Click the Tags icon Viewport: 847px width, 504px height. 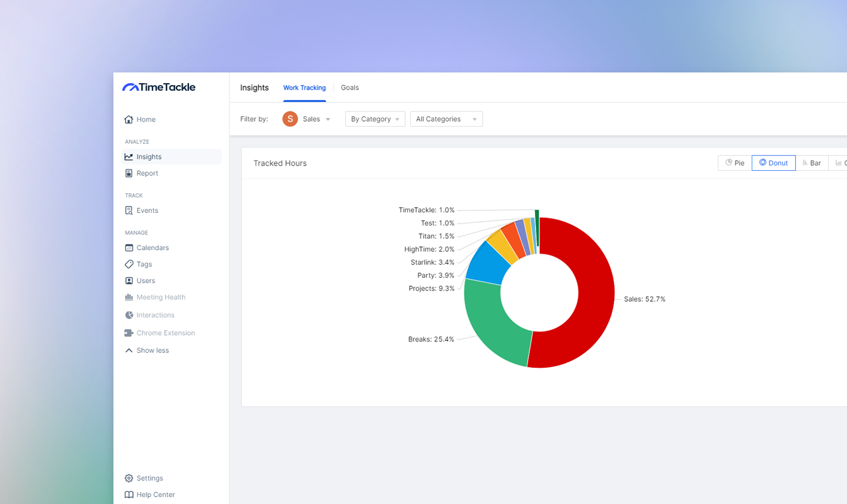(x=129, y=264)
